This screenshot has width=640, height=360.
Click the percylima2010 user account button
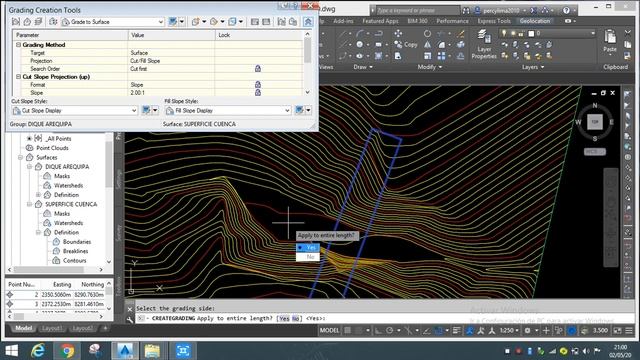click(501, 10)
